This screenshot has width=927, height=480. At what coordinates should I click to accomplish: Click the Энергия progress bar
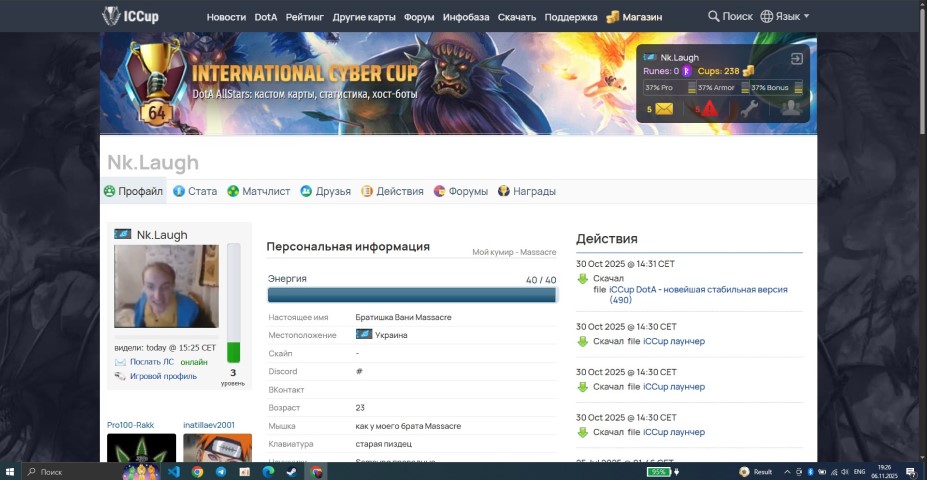coord(412,295)
